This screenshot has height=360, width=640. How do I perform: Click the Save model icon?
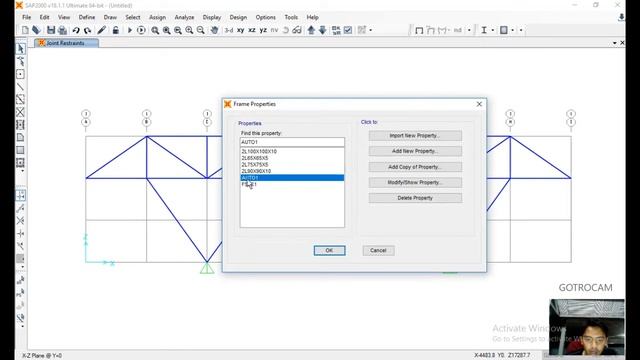pos(51,30)
